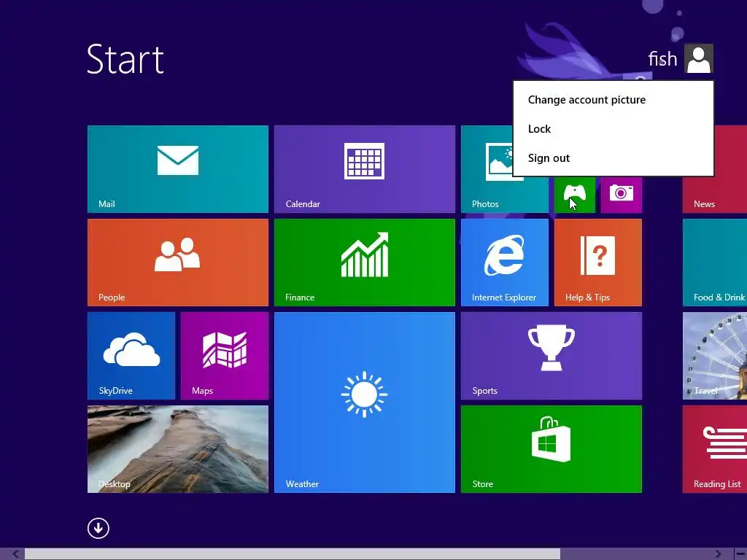Open the People tile
The width and height of the screenshot is (747, 560).
pos(178,262)
